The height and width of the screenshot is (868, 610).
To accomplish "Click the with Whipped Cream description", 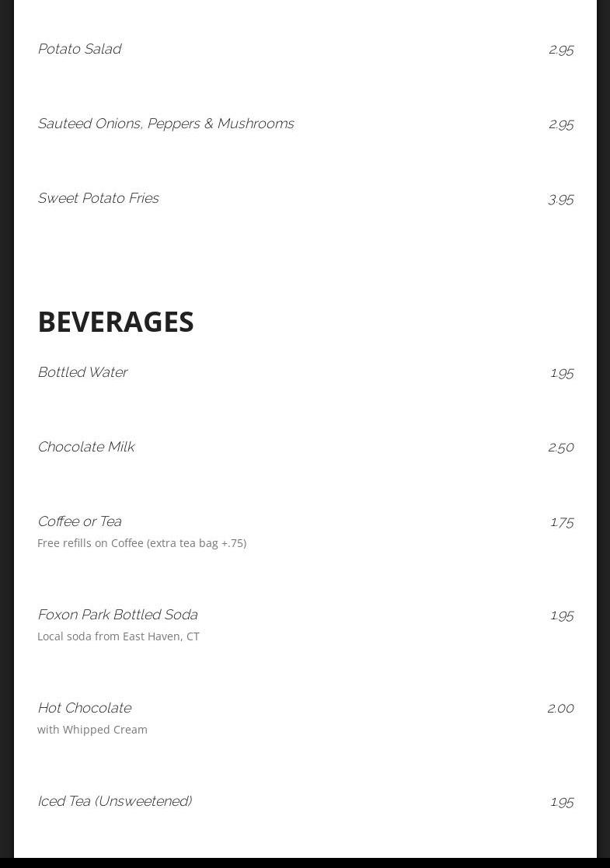I will [x=92, y=730].
